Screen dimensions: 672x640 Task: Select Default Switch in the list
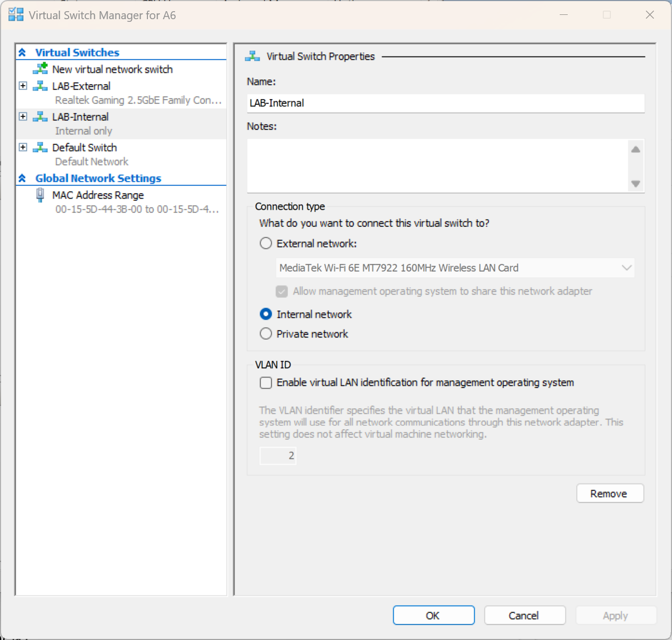click(85, 147)
